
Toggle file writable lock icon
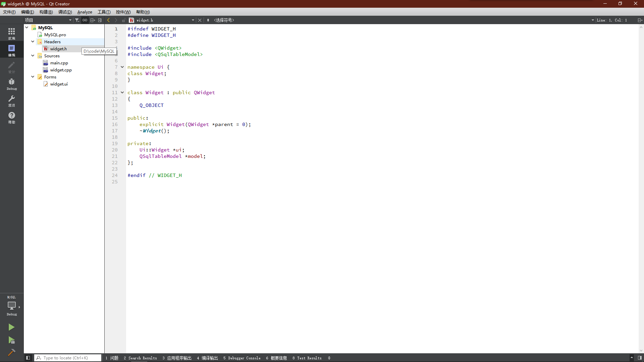[124, 20]
